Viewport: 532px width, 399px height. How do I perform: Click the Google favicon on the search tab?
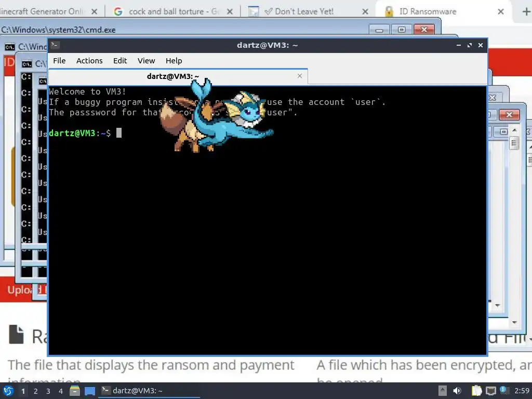pyautogui.click(x=118, y=11)
